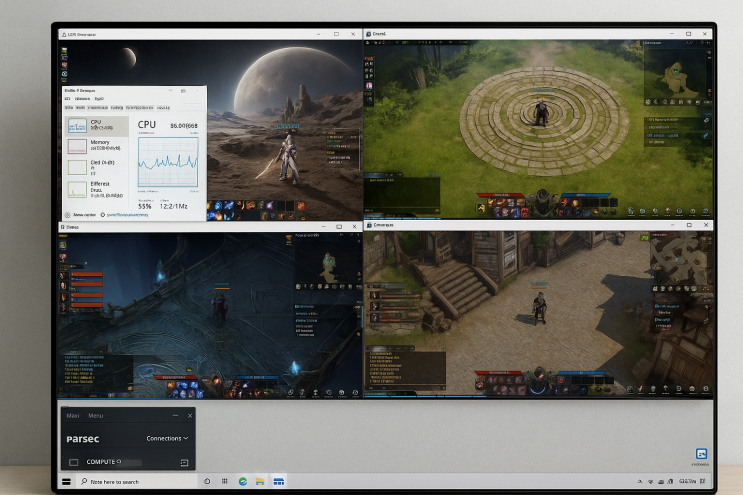The height and width of the screenshot is (495, 743).
Task: Open File Explorer from the taskbar
Action: tap(260, 481)
